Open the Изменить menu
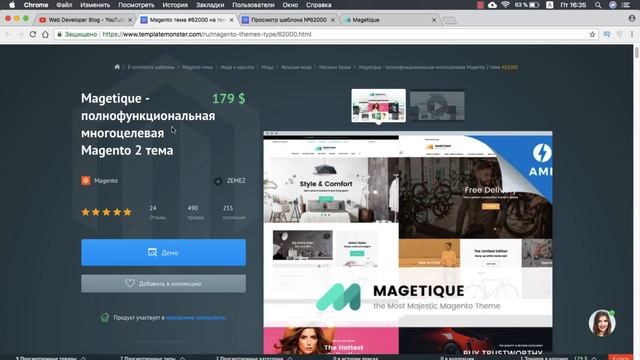This screenshot has height=360, width=640. coord(95,5)
